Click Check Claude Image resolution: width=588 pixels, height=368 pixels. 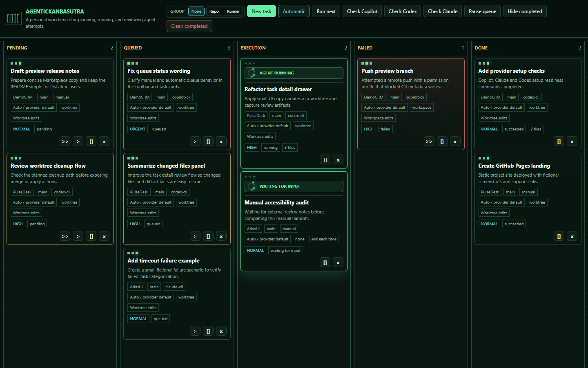click(x=443, y=11)
